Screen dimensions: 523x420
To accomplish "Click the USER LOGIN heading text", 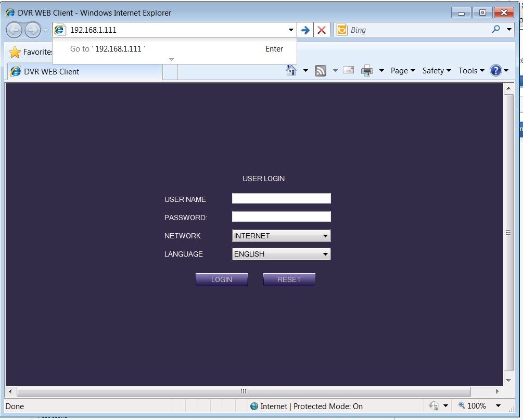I will 263,179.
